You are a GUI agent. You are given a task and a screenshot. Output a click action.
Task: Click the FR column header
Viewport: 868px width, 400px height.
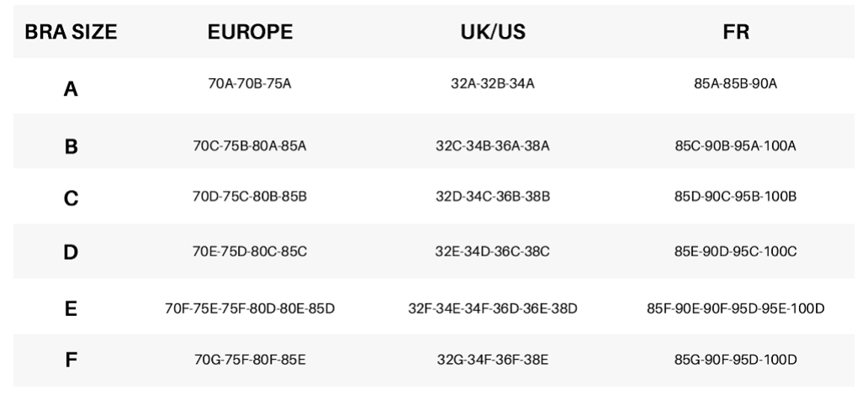(736, 33)
